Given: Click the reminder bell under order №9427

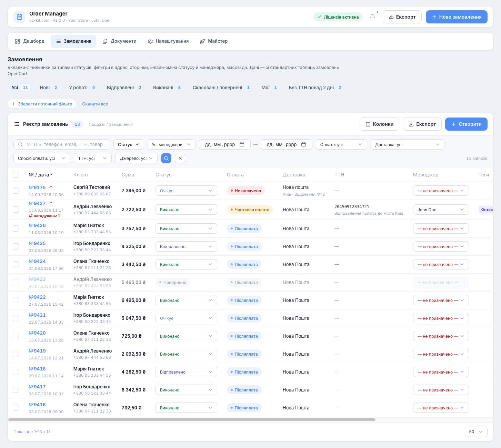Looking at the screenshot, I should tap(31, 216).
